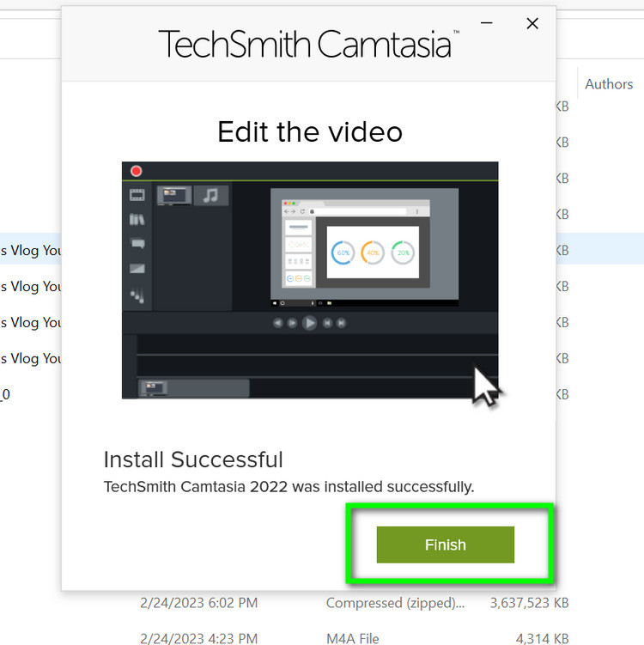644x645 pixels.
Task: Select the 2/24/2023 6:02 PM date cell
Action: click(198, 603)
